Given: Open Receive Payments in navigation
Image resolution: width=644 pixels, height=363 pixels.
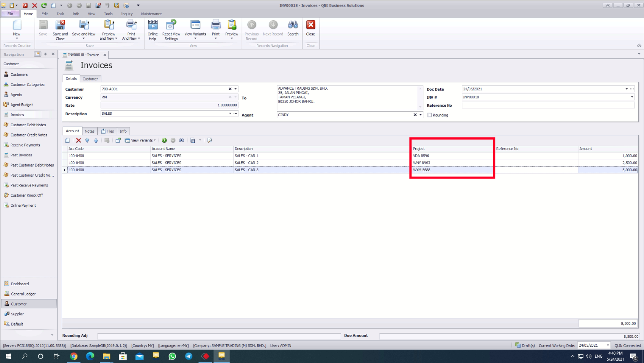Looking at the screenshot, I should 25,145.
